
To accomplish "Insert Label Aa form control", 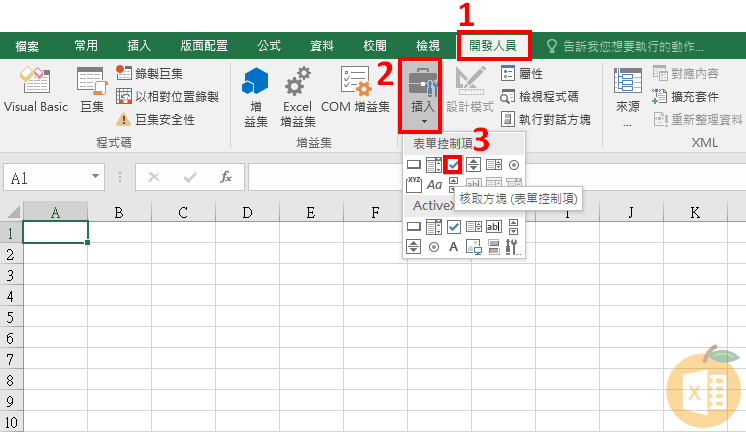I will [434, 185].
